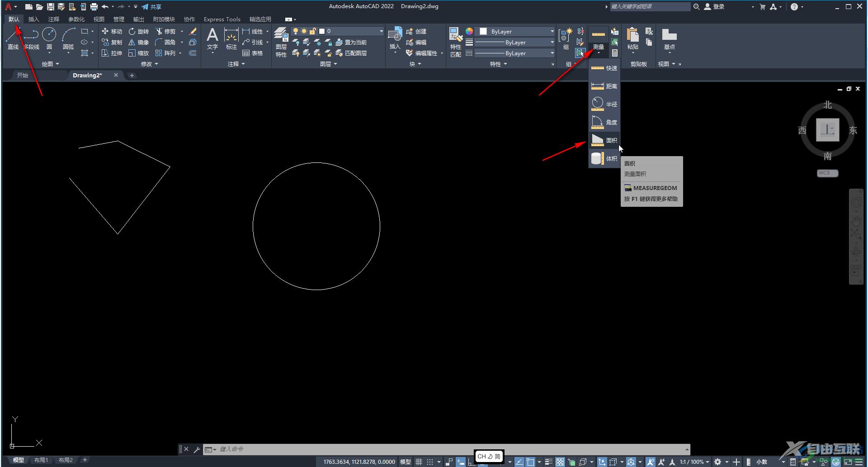This screenshot has width=868, height=467.
Task: Toggle lineweight display in status bar
Action: 548,462
